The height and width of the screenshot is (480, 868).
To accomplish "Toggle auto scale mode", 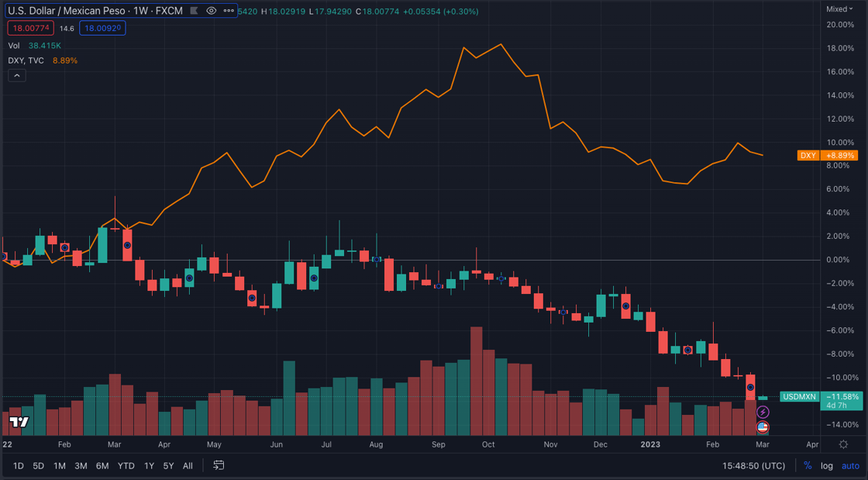I will point(850,465).
